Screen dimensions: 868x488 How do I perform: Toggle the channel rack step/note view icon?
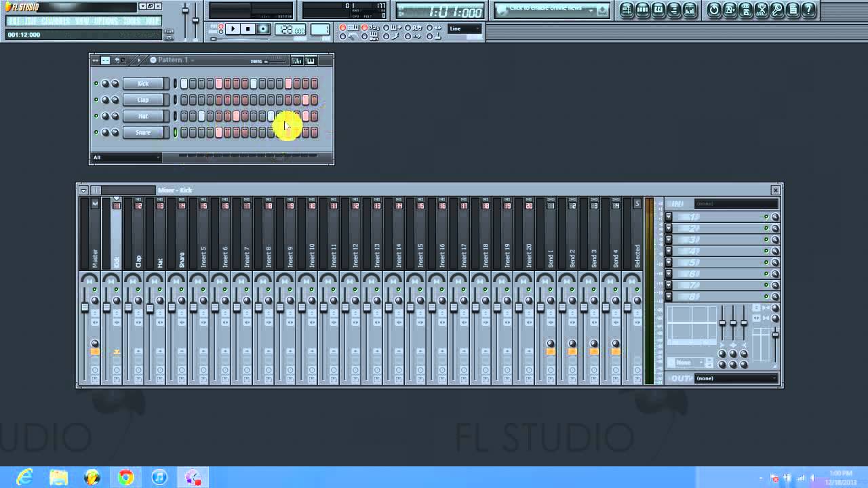pos(105,60)
